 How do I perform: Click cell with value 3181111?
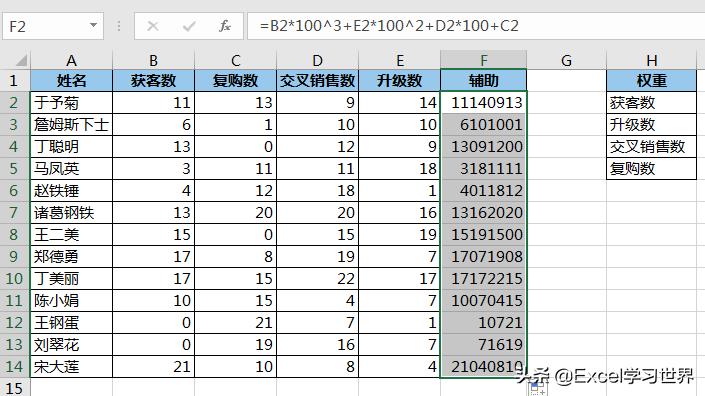(x=483, y=169)
